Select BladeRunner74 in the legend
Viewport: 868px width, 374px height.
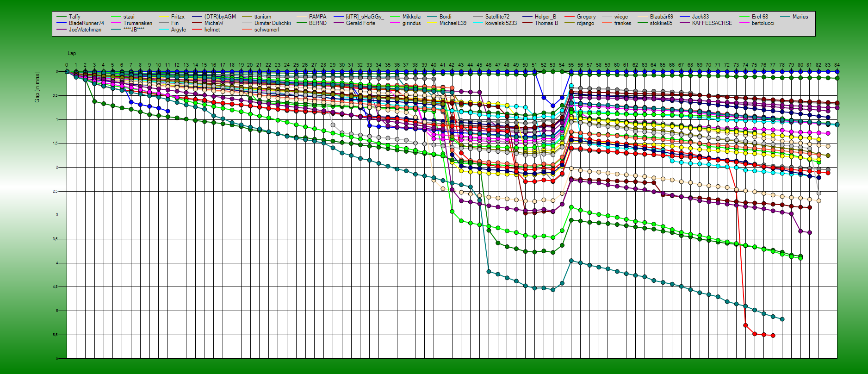pyautogui.click(x=86, y=23)
